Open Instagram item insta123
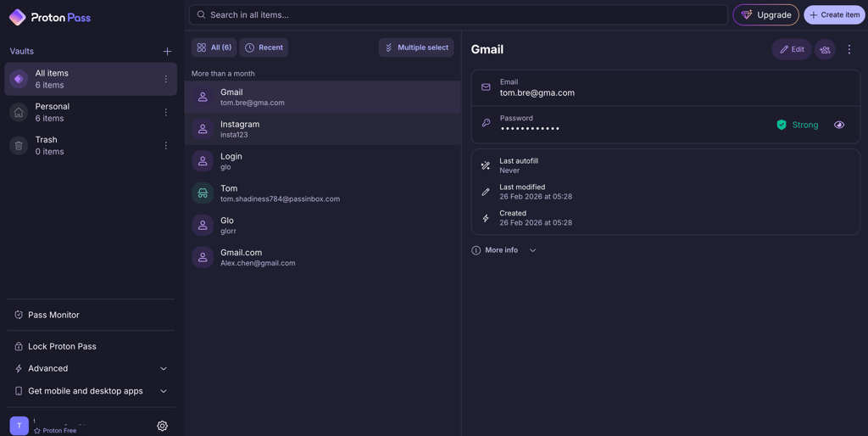868x436 pixels. 323,129
